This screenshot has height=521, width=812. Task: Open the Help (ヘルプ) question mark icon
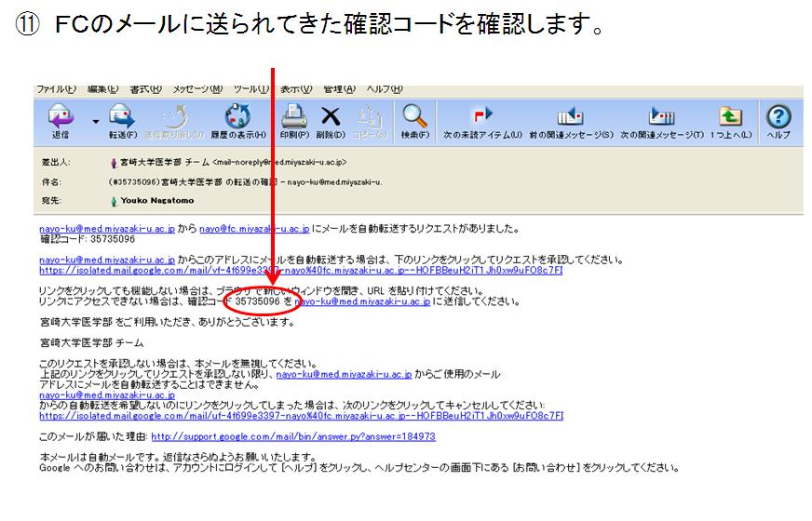point(778,117)
